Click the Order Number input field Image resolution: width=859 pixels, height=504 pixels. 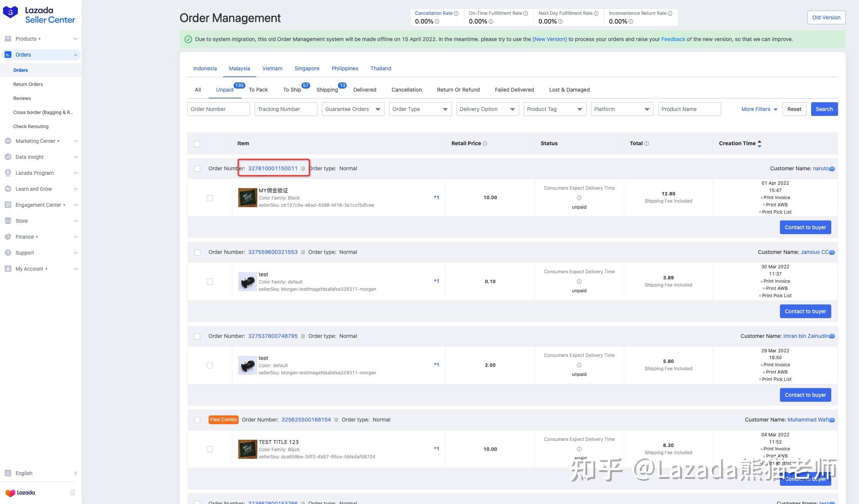[x=219, y=109]
